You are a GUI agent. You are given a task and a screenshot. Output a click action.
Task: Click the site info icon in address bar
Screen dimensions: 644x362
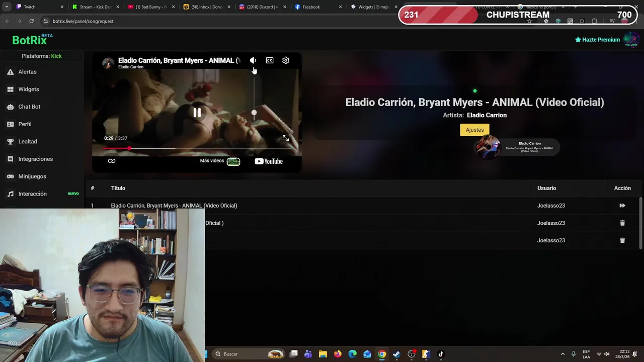click(x=46, y=21)
